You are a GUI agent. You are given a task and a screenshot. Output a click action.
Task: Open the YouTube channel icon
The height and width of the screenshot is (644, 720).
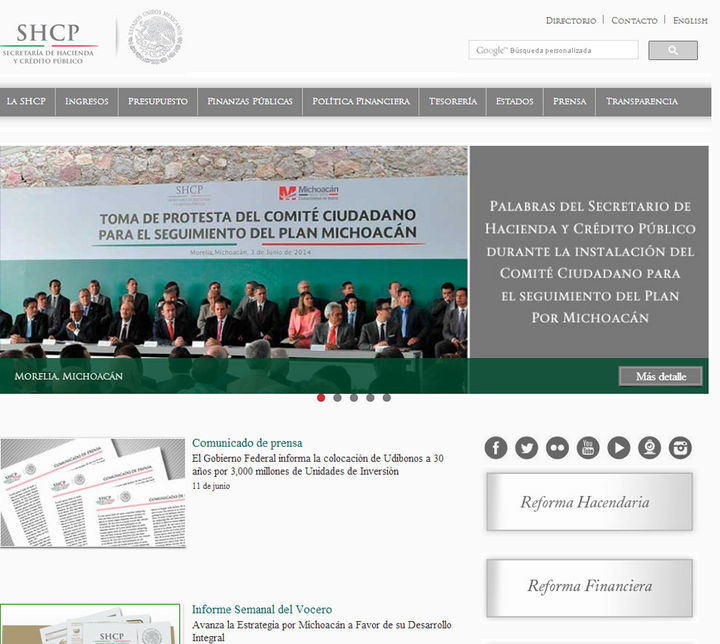pos(588,448)
